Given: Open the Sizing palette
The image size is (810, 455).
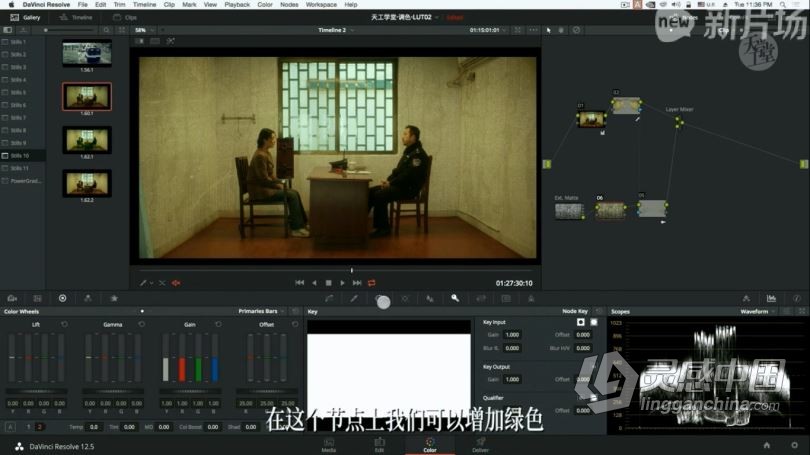Looking at the screenshot, I should pos(481,299).
